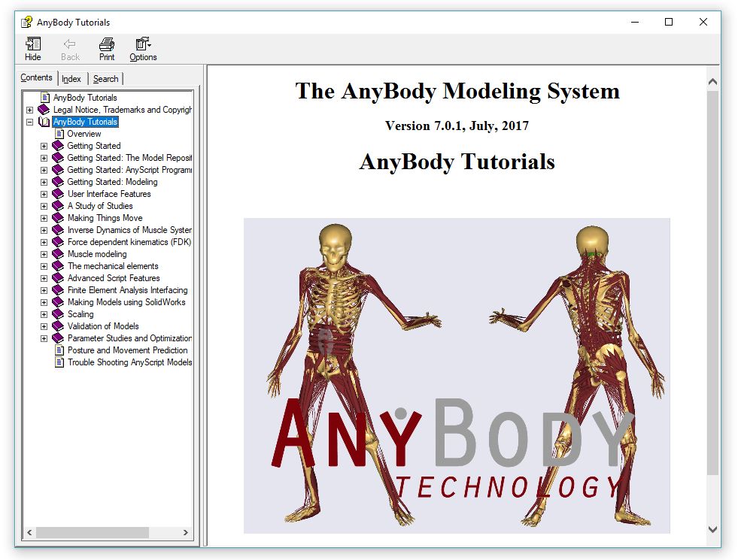
Task: Click the Finite Element Analysis book icon
Action: (58, 290)
